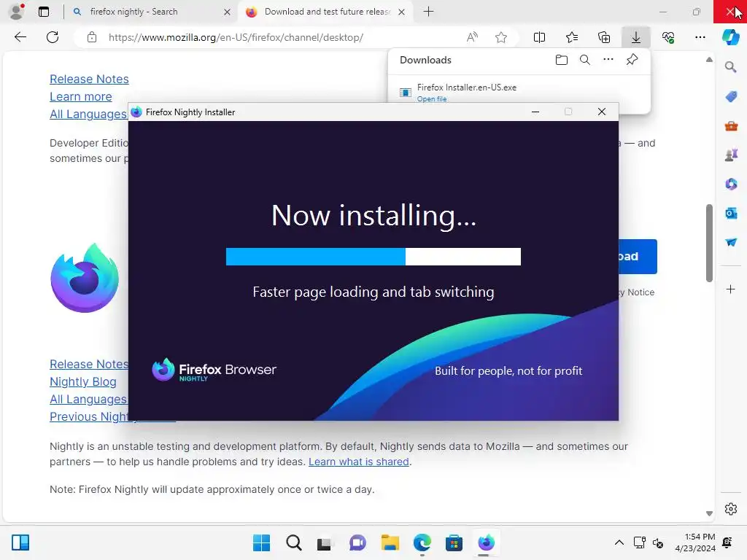This screenshot has height=560, width=747.
Task: Search downloads with magnifier icon
Action: [585, 60]
